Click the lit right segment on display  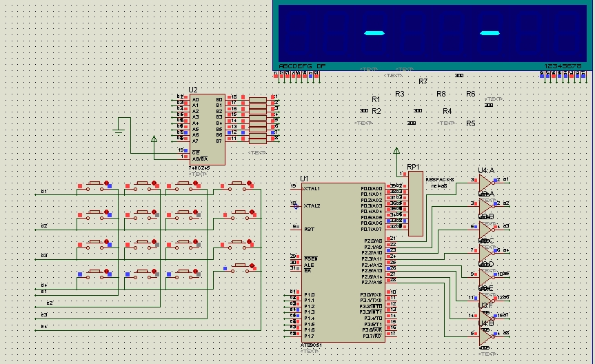point(489,33)
